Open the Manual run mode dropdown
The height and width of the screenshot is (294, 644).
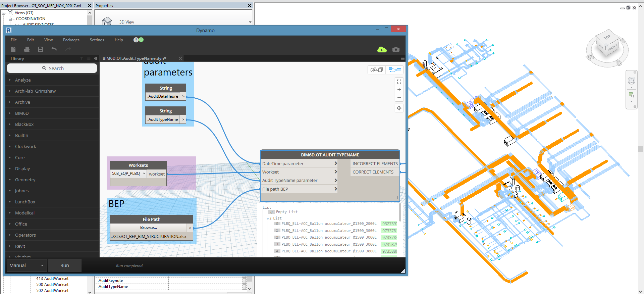[x=26, y=265]
